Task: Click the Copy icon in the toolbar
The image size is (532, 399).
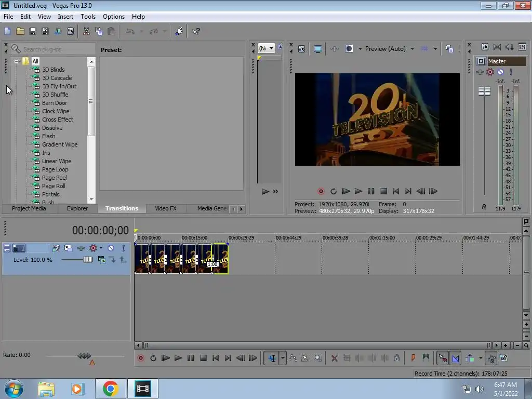Action: pos(99,31)
